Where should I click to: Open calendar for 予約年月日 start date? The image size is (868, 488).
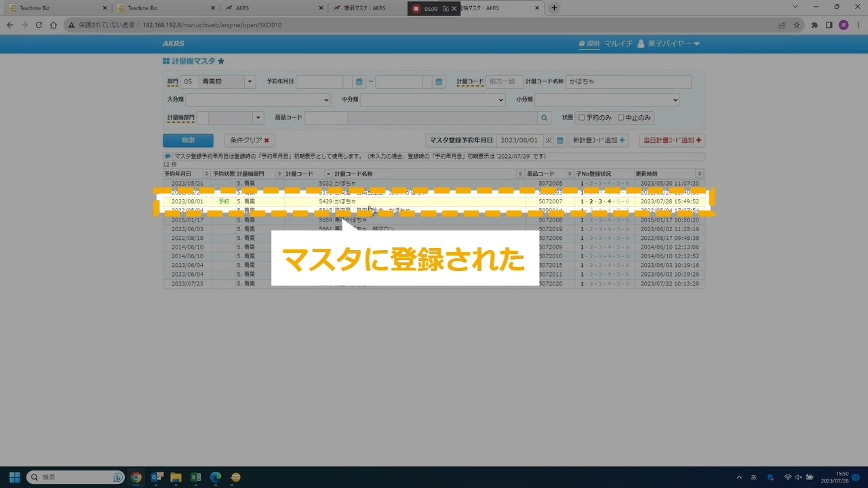coord(359,82)
